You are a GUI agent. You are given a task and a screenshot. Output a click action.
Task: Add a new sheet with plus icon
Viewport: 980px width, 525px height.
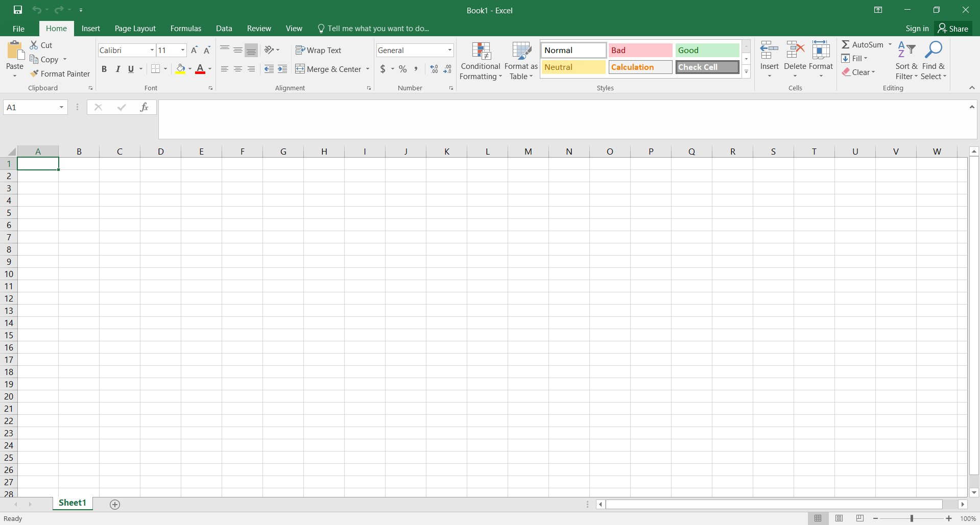tap(115, 504)
